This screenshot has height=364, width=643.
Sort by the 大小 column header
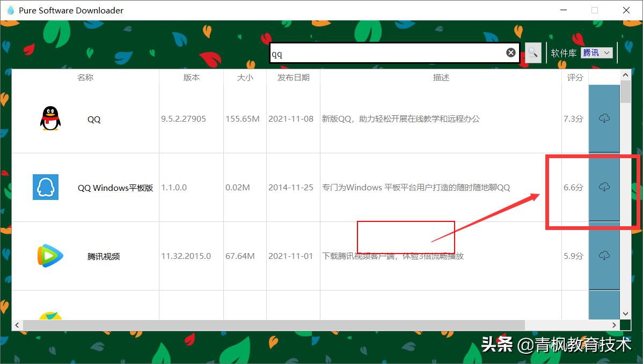click(x=245, y=77)
